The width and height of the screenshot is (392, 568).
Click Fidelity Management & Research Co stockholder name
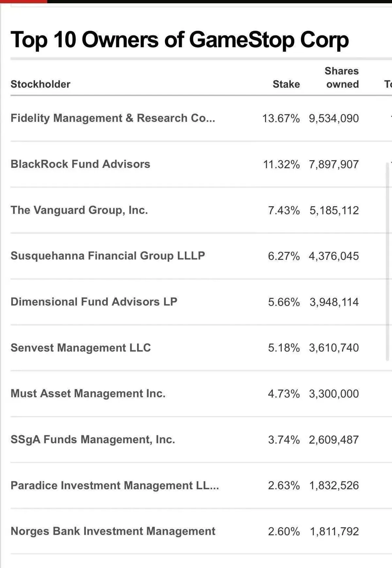113,118
